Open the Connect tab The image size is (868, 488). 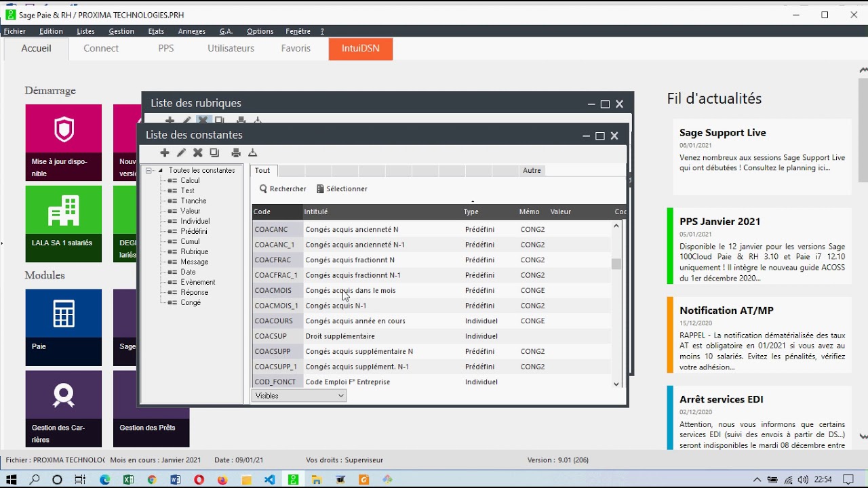click(x=101, y=49)
